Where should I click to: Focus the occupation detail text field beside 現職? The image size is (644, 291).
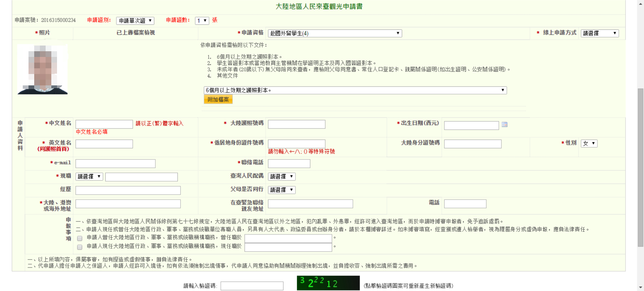[x=142, y=177]
